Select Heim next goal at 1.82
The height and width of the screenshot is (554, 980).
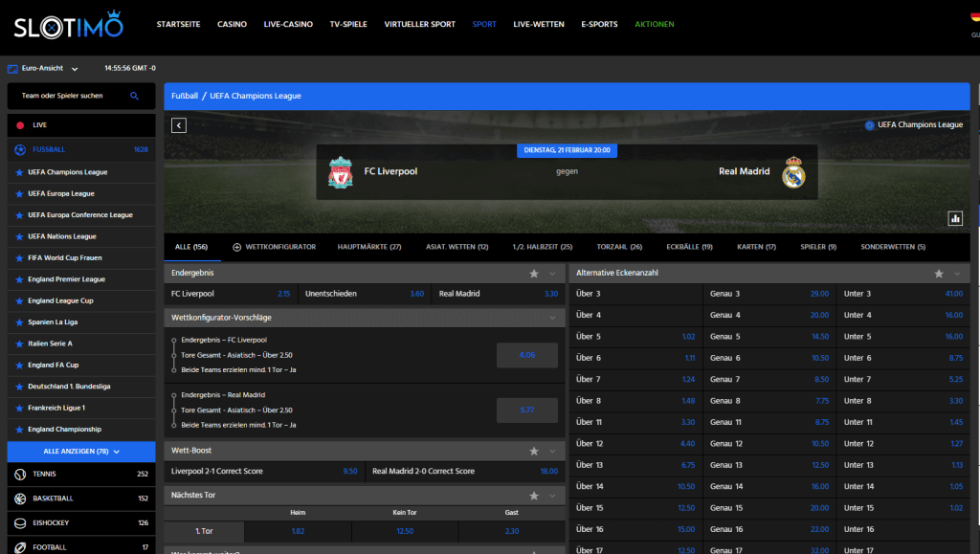coord(298,532)
